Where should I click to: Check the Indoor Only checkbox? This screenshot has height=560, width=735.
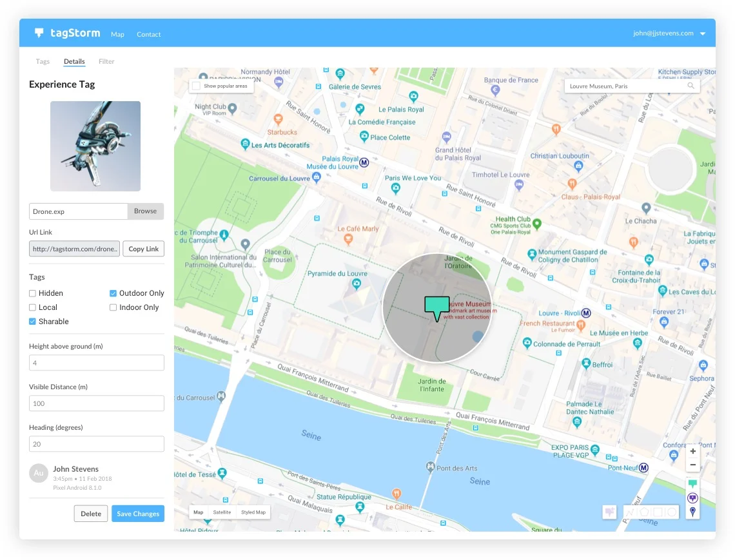coord(113,307)
